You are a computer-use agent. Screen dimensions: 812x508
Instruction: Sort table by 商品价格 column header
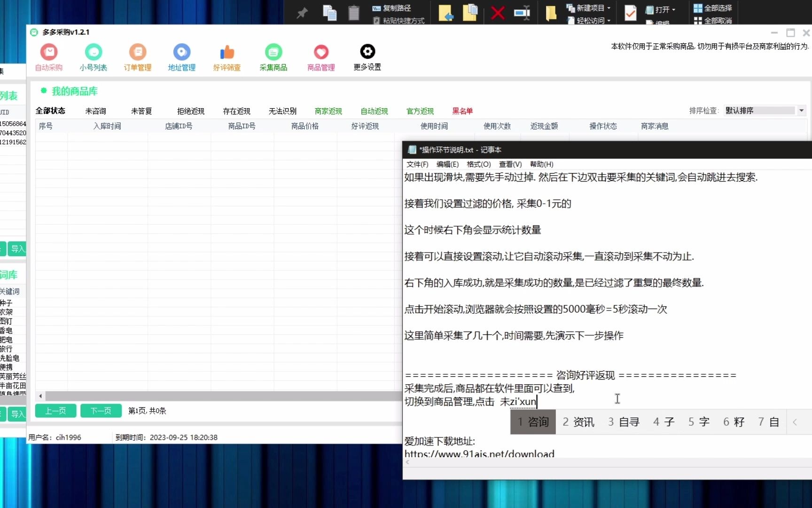tap(305, 126)
